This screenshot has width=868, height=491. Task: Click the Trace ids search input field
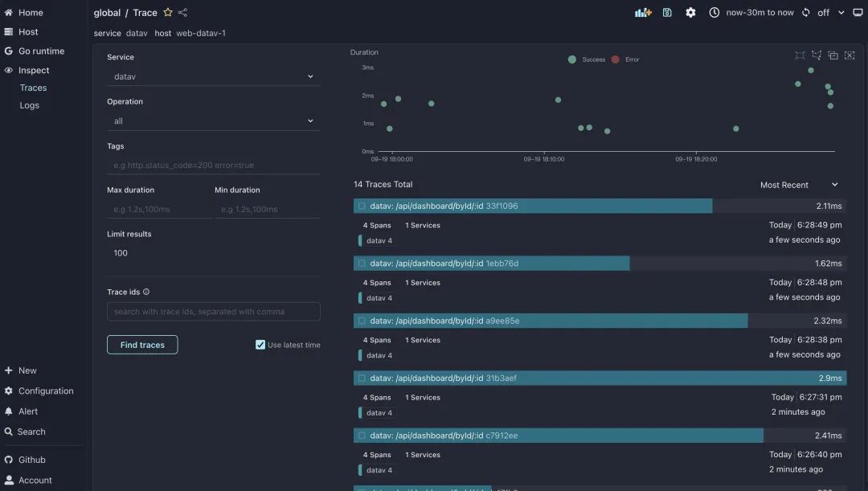[x=213, y=311]
